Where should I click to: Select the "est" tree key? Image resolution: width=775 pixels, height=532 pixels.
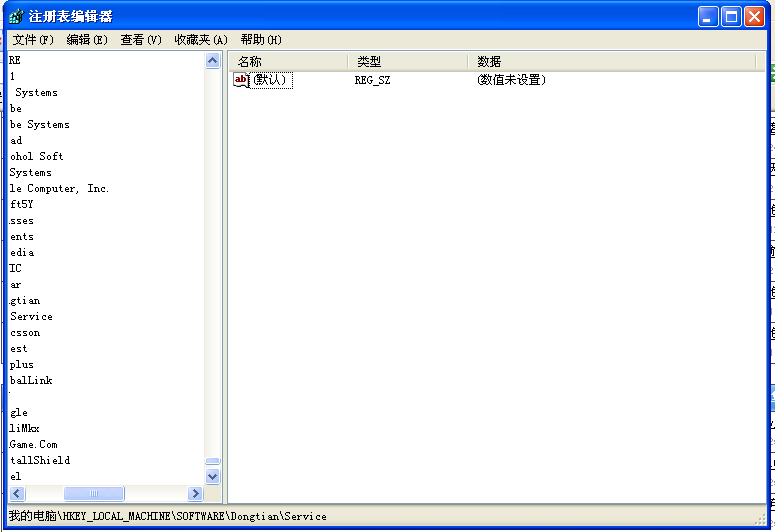pos(19,349)
